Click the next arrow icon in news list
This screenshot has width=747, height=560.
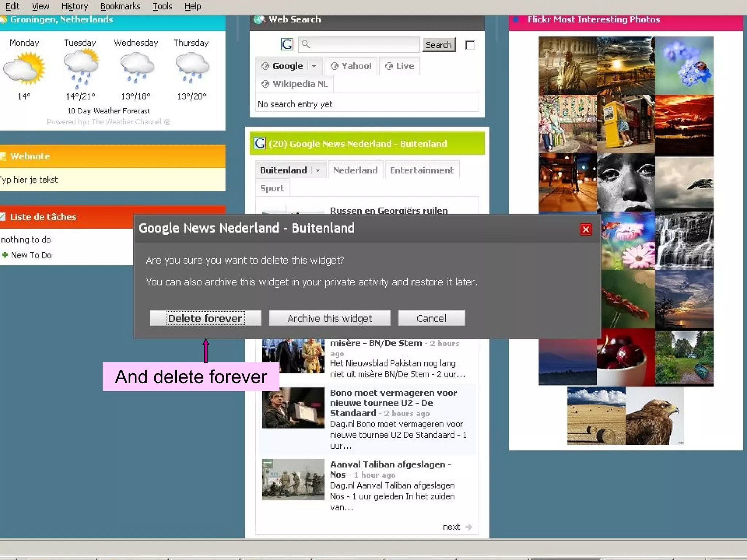click(x=469, y=526)
